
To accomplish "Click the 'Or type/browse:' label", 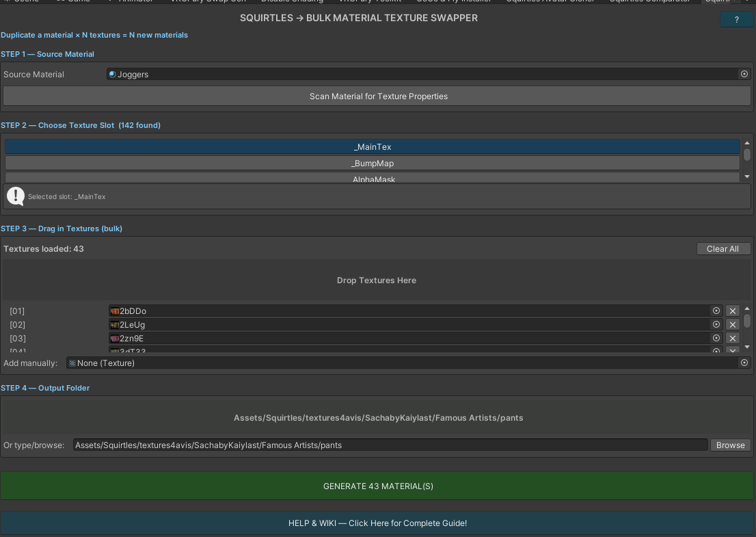I will [33, 445].
